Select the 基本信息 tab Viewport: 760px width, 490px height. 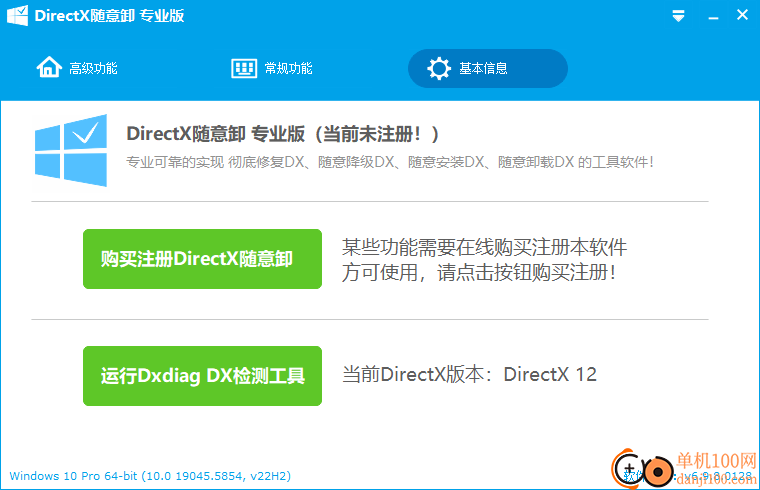(488, 68)
